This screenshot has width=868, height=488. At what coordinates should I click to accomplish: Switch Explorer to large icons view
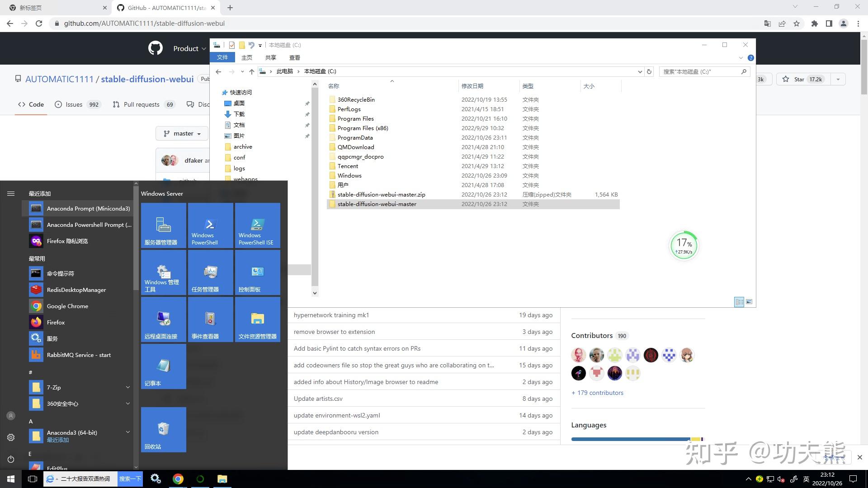click(x=749, y=301)
